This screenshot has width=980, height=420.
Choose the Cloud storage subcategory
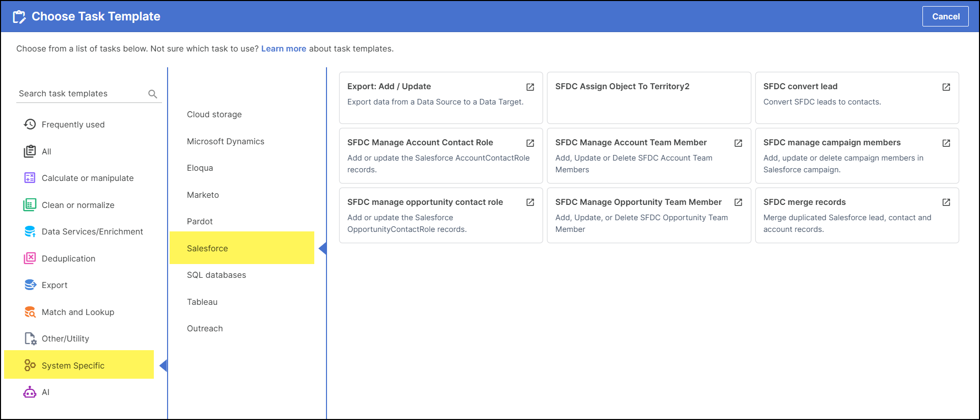(x=214, y=114)
